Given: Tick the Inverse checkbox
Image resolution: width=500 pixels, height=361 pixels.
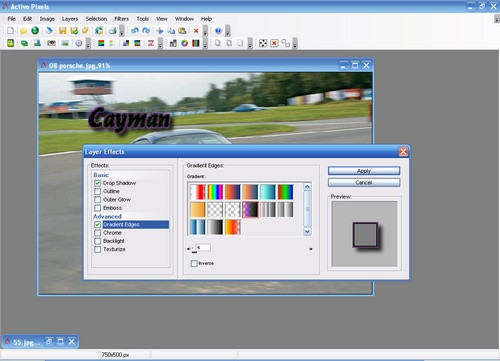Looking at the screenshot, I should coord(194,263).
